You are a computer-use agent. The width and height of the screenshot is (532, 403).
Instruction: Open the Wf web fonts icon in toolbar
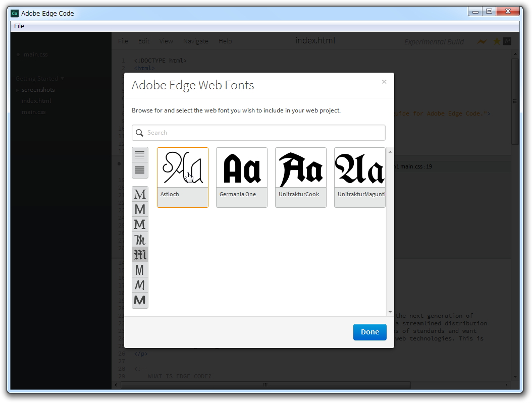[x=508, y=41]
